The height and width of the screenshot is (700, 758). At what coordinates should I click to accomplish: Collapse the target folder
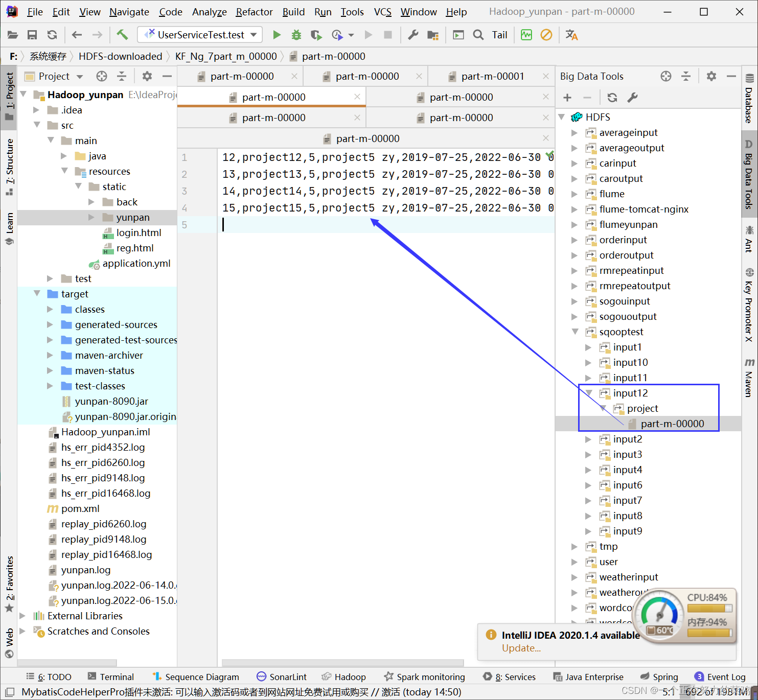click(x=36, y=293)
